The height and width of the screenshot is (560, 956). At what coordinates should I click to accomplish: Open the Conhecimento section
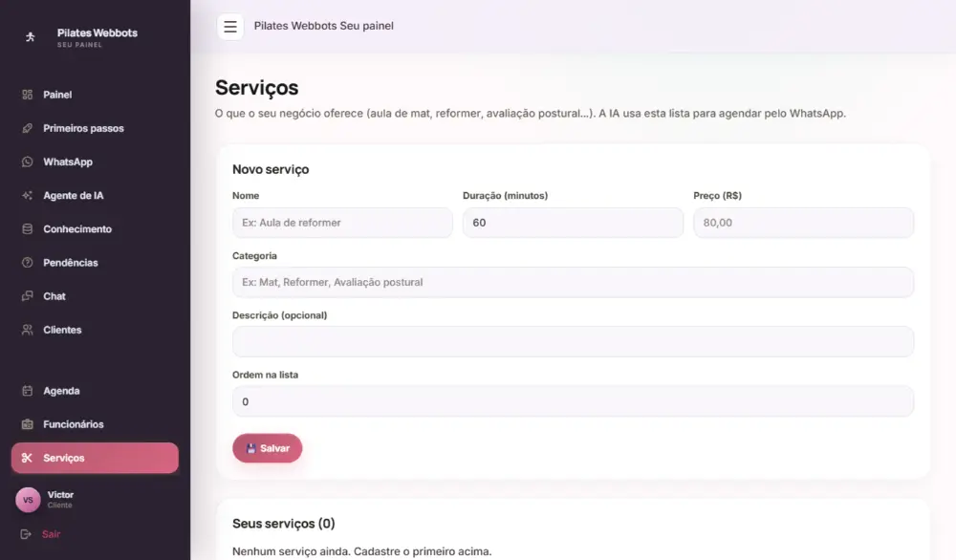point(95,229)
